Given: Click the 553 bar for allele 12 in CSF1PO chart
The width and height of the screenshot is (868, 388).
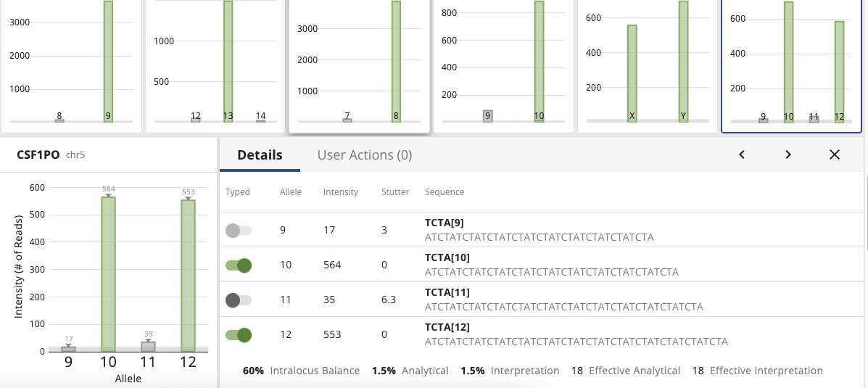Looking at the screenshot, I should [x=189, y=275].
